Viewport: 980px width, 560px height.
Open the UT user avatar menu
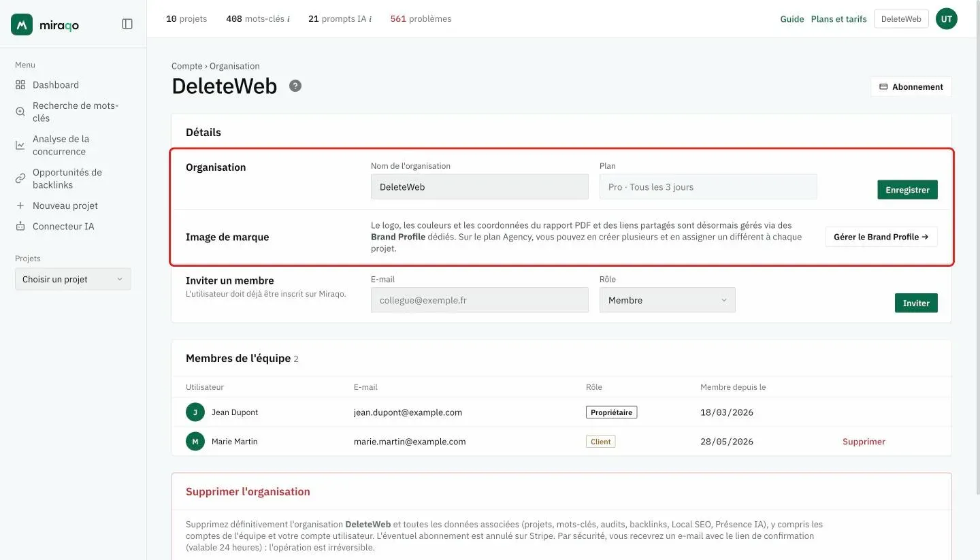point(946,19)
